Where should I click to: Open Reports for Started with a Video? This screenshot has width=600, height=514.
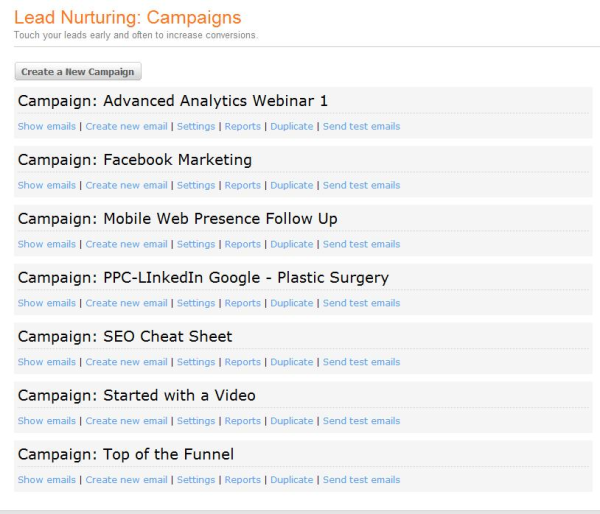pyautogui.click(x=242, y=421)
